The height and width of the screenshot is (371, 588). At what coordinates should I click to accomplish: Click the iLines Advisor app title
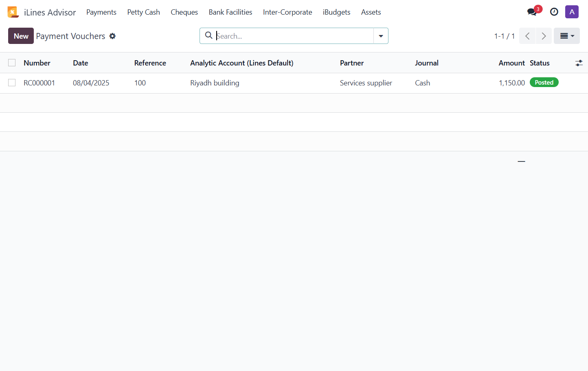(x=50, y=12)
